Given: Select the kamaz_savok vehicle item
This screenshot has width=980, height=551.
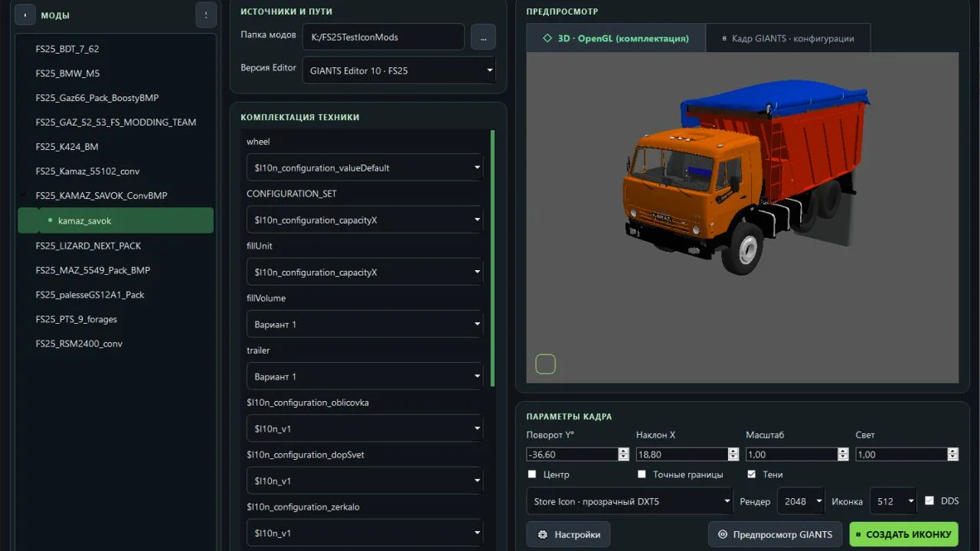Looking at the screenshot, I should (116, 220).
